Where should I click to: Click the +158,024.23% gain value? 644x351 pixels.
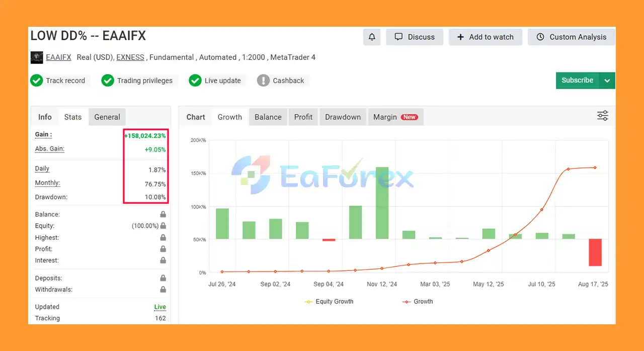[145, 135]
